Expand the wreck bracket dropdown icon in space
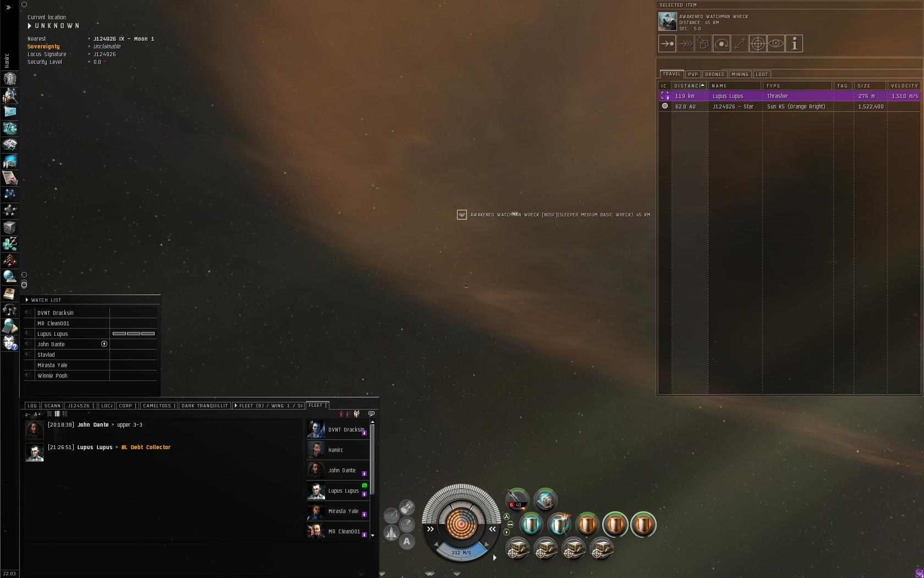This screenshot has width=924, height=578. point(462,215)
